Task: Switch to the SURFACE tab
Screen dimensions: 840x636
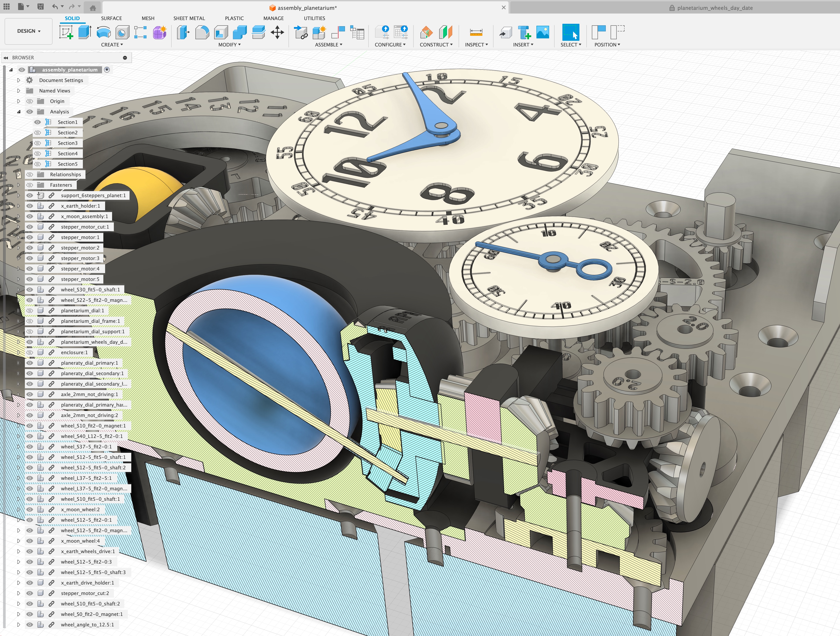Action: point(111,18)
